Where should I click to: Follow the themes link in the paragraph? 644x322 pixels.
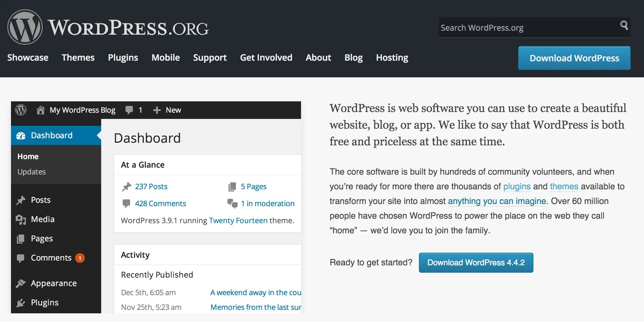click(564, 186)
